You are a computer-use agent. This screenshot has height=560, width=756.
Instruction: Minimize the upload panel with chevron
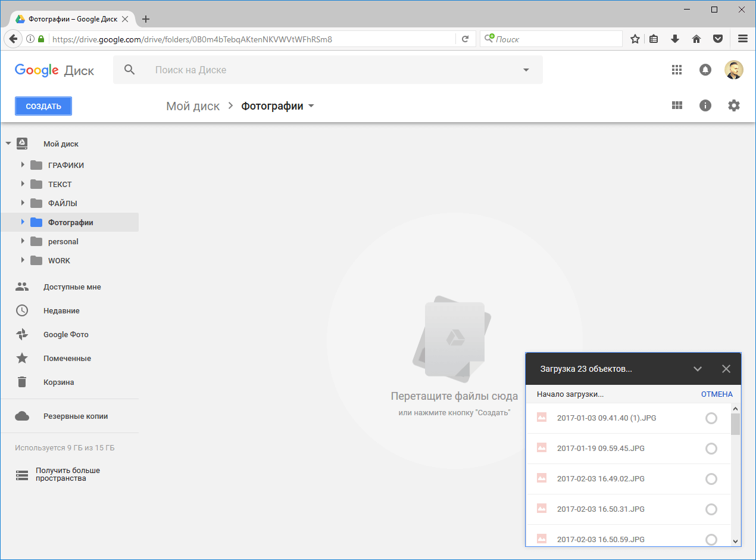pos(698,369)
